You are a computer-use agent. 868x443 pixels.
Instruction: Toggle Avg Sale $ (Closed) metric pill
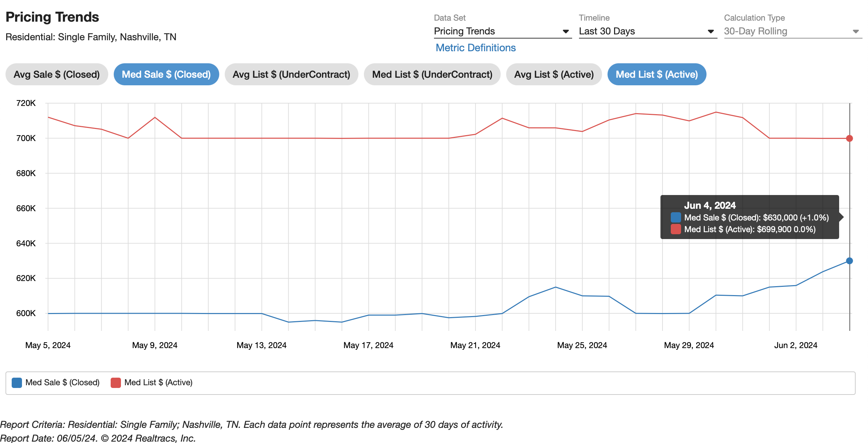(x=57, y=74)
